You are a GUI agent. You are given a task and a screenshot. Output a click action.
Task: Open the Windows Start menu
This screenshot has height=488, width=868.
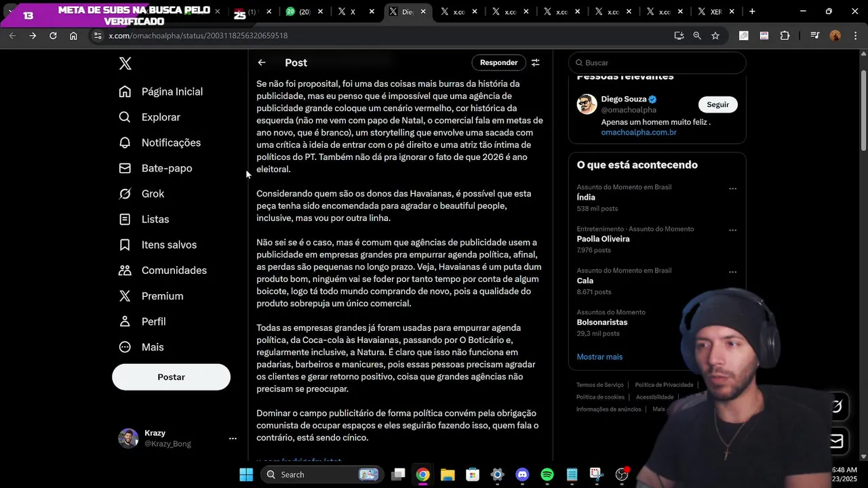click(246, 474)
